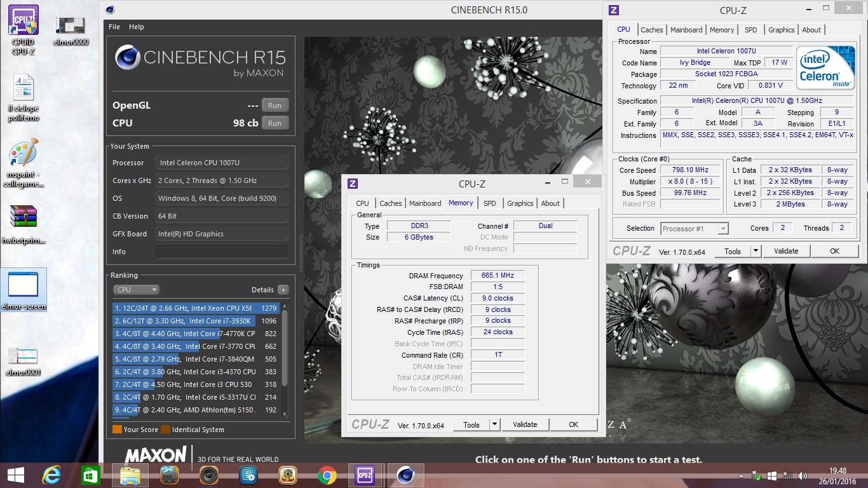Viewport: 868px width, 488px height.
Task: Open About tab in Celeron CPU-Z window
Action: coord(811,30)
